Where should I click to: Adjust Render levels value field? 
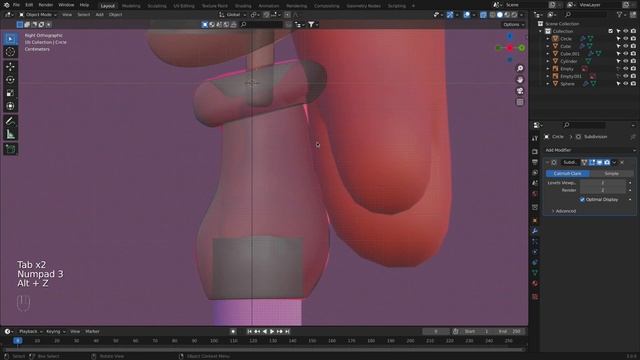click(x=603, y=190)
